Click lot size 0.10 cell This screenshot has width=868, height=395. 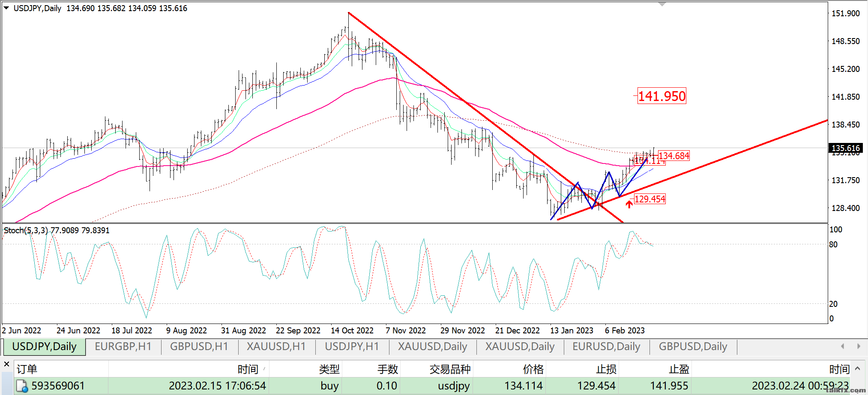tap(387, 386)
